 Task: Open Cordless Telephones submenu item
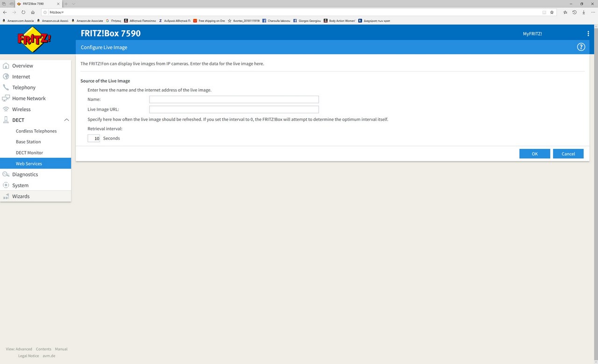[36, 131]
